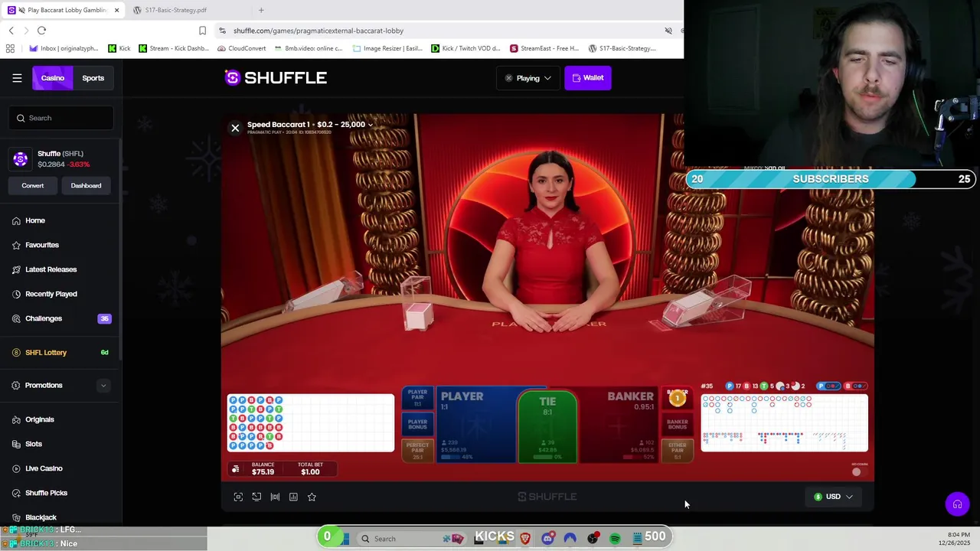Open Originals in the sidebar
The height and width of the screenshot is (551, 980).
pyautogui.click(x=40, y=419)
